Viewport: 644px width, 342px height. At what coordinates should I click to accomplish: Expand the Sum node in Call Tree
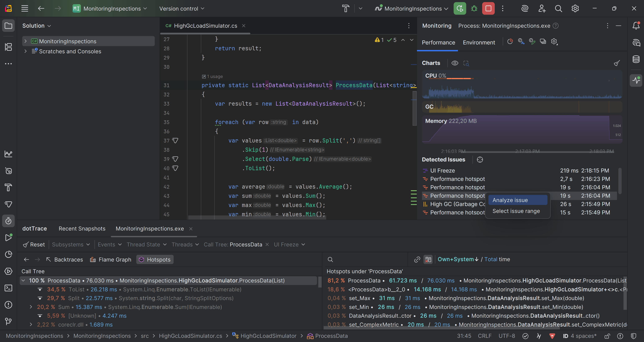[x=31, y=307]
